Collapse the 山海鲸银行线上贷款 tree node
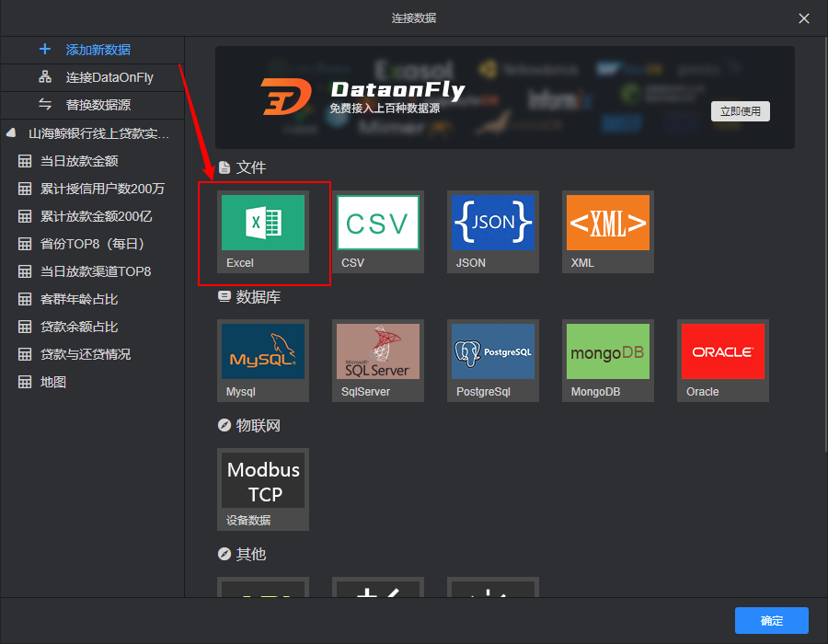 tap(11, 133)
